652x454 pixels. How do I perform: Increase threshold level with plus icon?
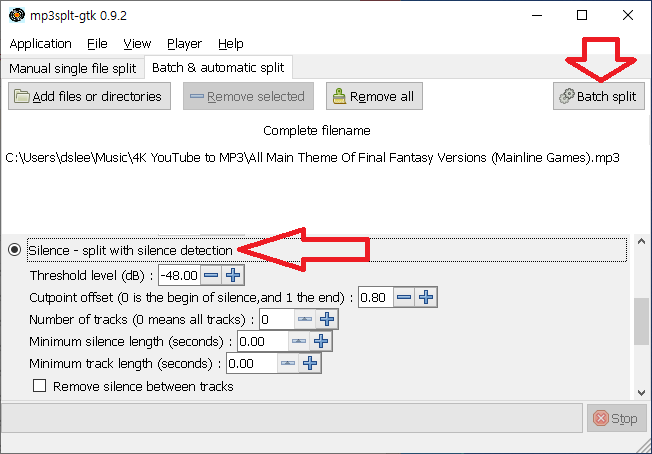233,275
